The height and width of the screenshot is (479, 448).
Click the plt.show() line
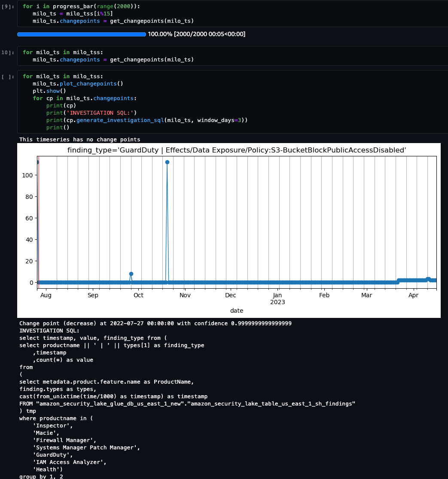49,91
